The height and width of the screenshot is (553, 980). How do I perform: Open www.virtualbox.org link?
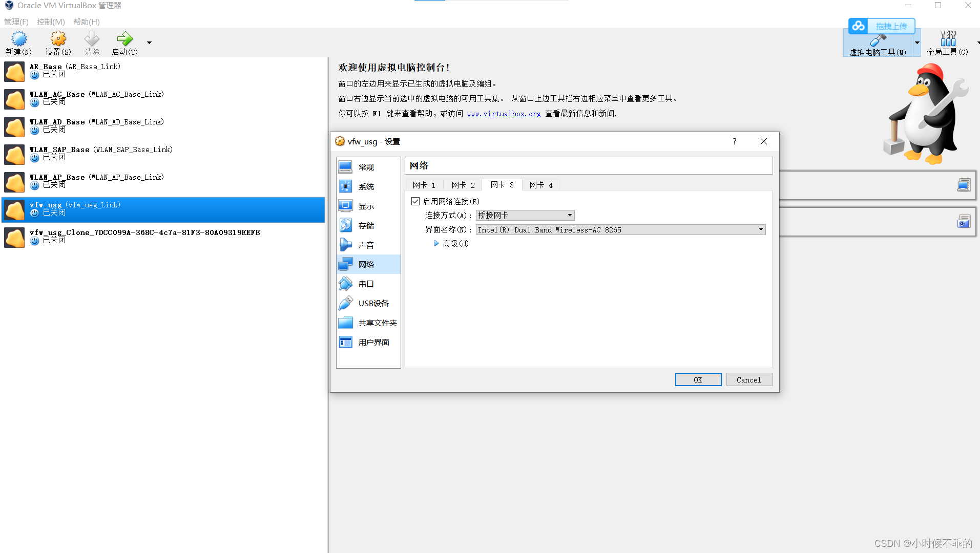pos(504,114)
